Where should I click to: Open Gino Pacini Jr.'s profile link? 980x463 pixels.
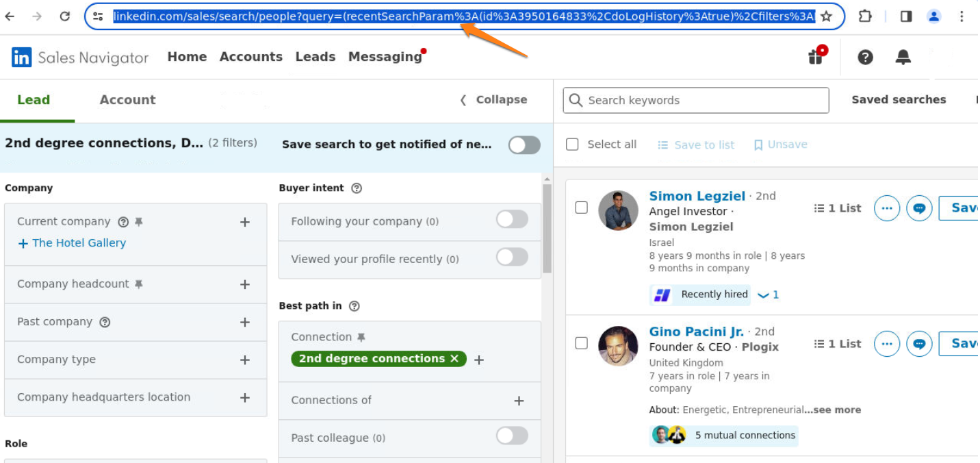(696, 331)
